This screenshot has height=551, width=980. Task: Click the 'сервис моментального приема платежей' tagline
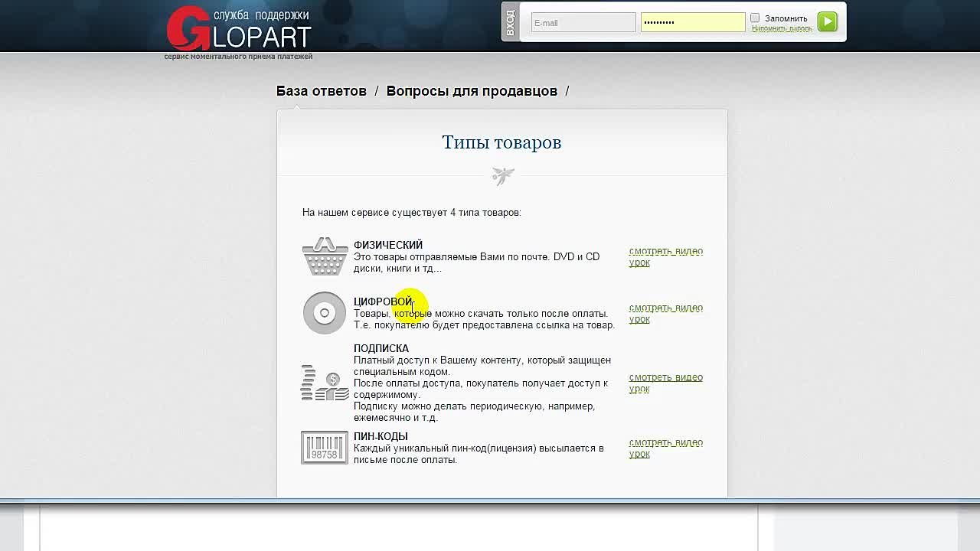pyautogui.click(x=238, y=57)
